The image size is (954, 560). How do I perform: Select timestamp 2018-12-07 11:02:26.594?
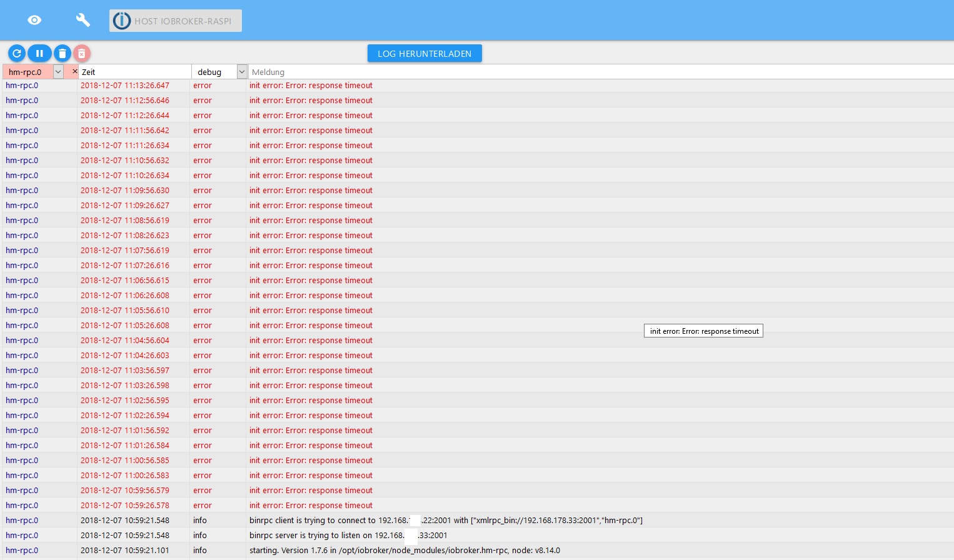click(x=125, y=416)
